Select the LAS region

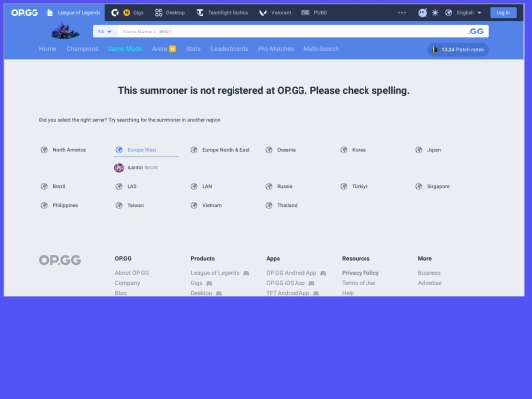pos(126,186)
